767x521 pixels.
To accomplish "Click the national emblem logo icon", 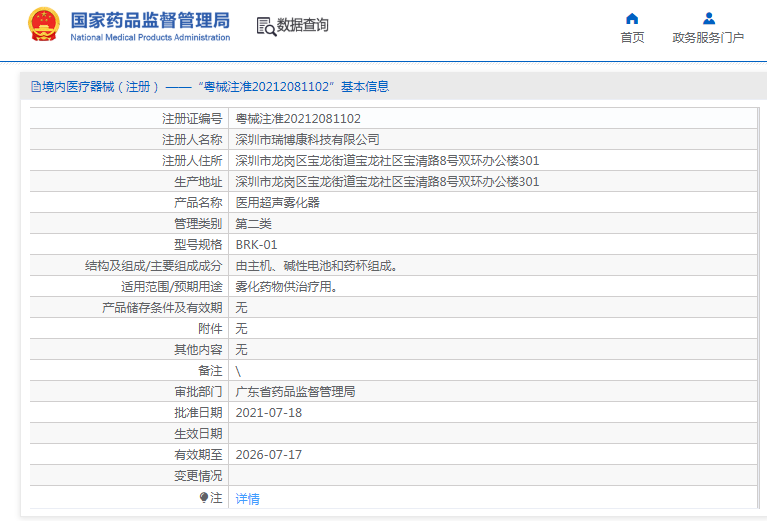I will 44,24.
